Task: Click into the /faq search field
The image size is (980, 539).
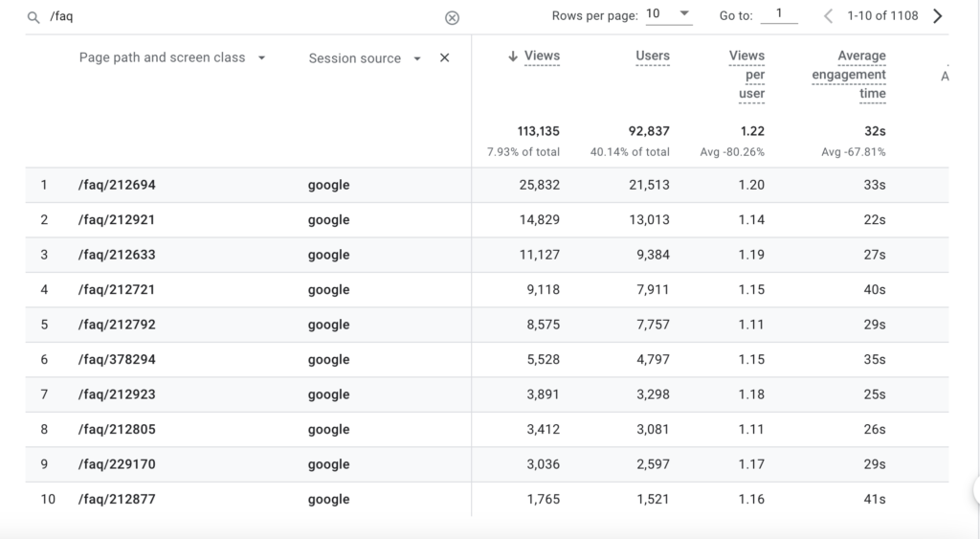Action: point(244,17)
